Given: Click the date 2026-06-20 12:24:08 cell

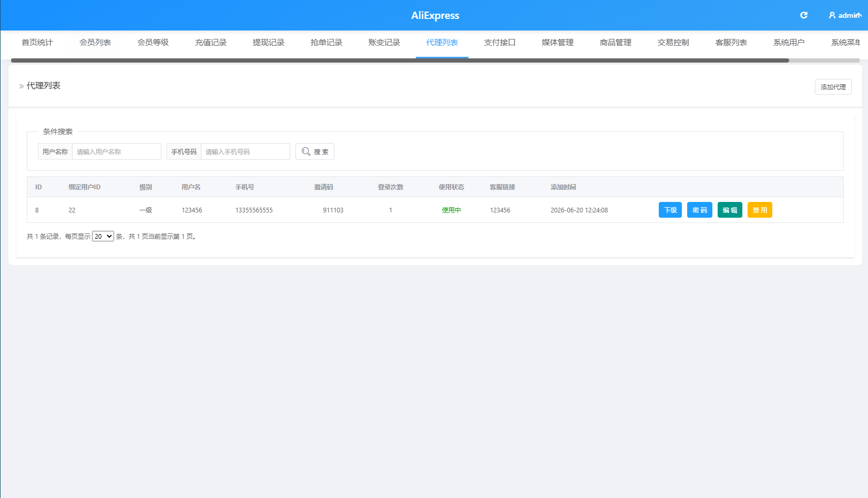Looking at the screenshot, I should [x=579, y=210].
